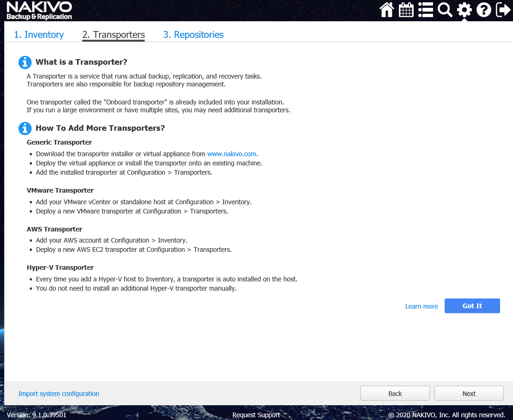Open the Activities list icon
This screenshot has width=513, height=420.
pyautogui.click(x=425, y=10)
